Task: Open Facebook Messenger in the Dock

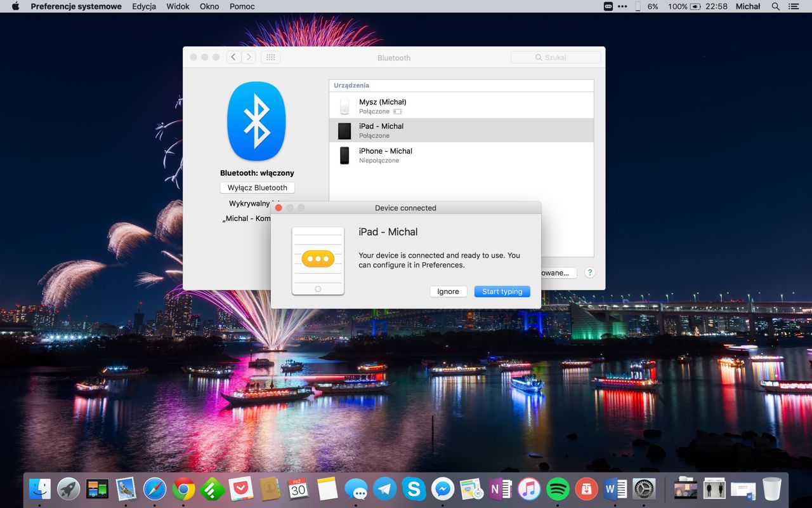Action: coord(443,489)
